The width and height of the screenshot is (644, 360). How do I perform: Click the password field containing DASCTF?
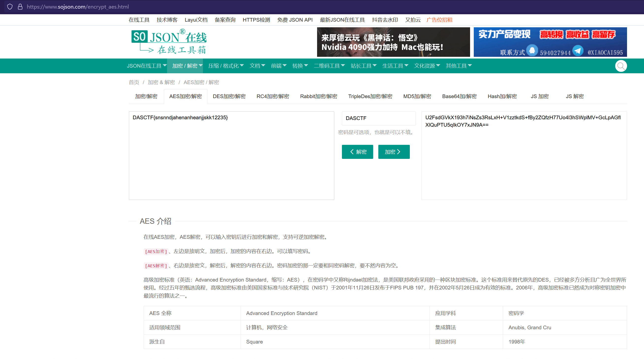pyautogui.click(x=379, y=119)
